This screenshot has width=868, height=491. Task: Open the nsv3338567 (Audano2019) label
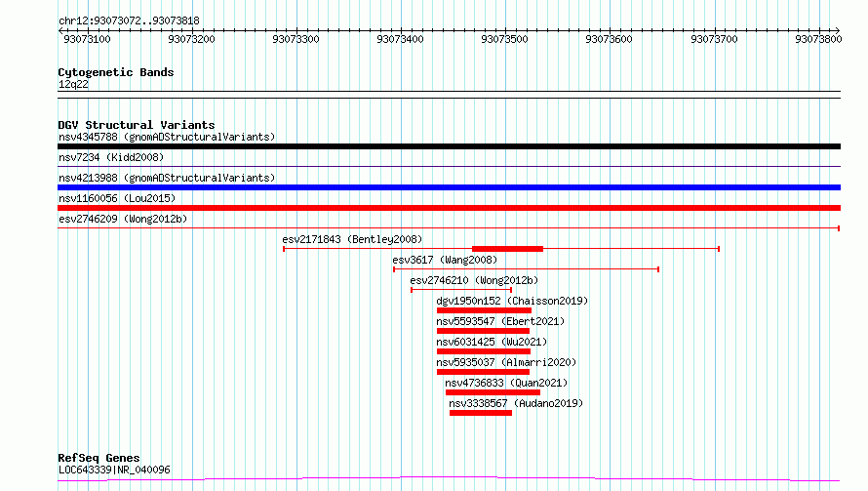[516, 403]
